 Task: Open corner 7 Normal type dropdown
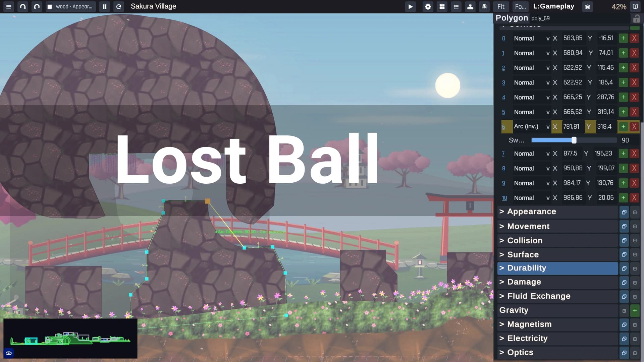(532, 154)
